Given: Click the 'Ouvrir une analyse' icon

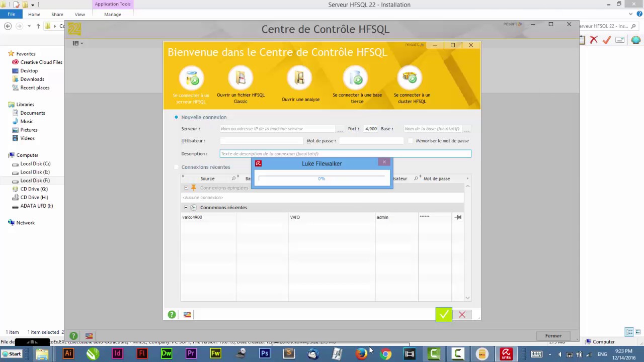Looking at the screenshot, I should 300,78.
